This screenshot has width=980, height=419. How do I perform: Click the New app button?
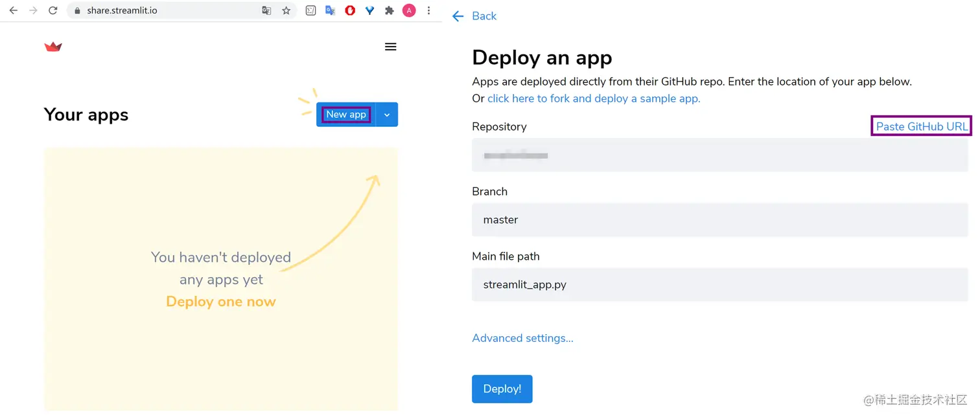346,115
